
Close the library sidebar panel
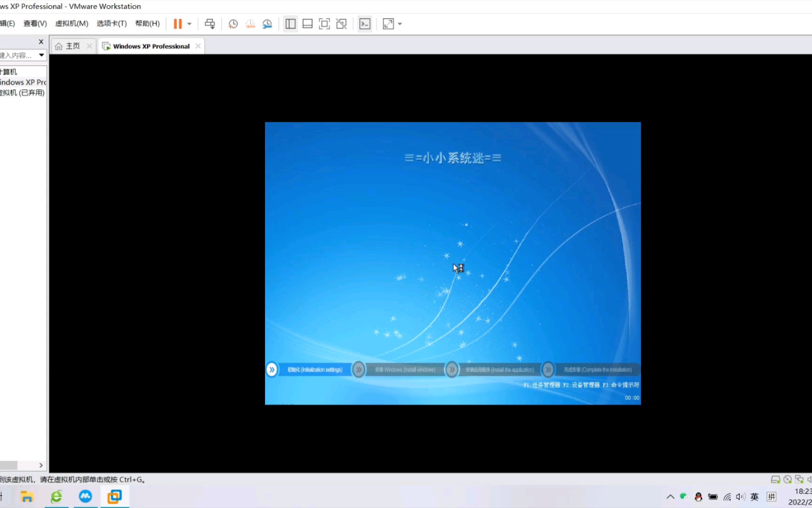tap(41, 42)
